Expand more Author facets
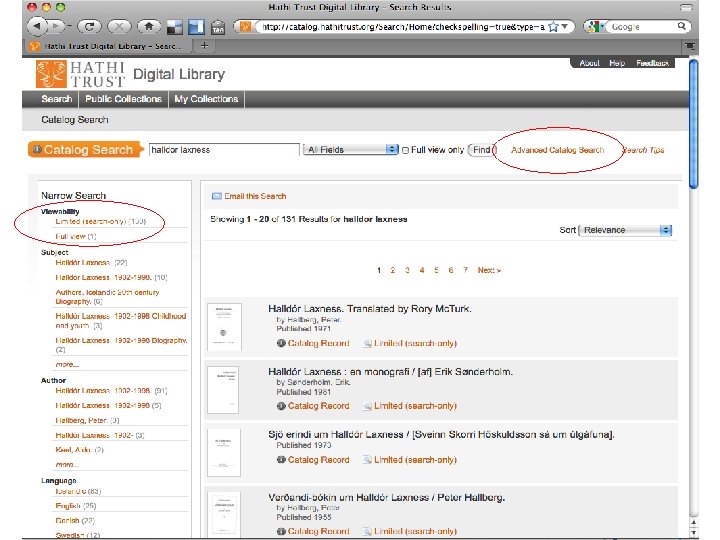Viewport: 720px width, 540px height. pyautogui.click(x=67, y=465)
